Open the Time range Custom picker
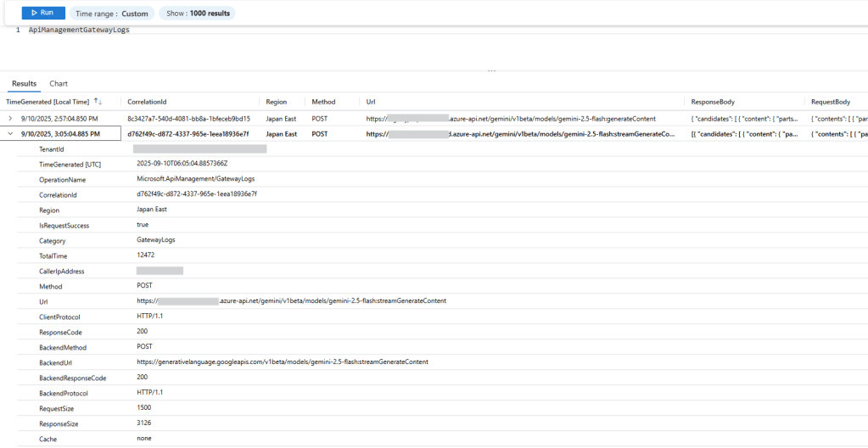 coord(111,14)
